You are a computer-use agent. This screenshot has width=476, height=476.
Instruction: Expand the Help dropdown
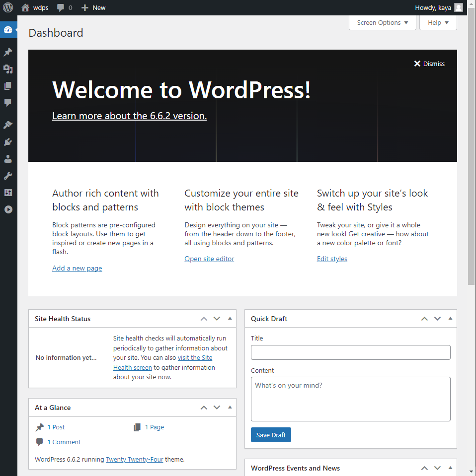pyautogui.click(x=438, y=23)
